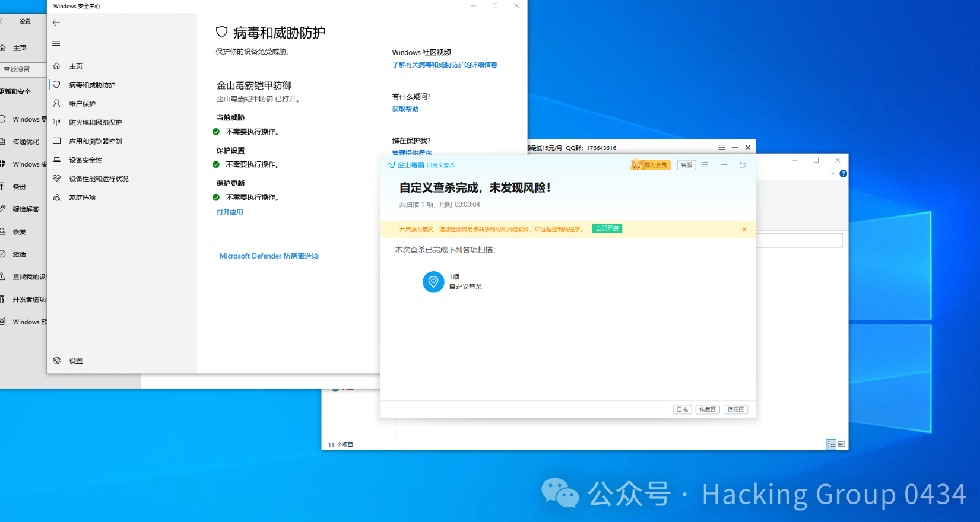Click green check under 保护更新

pyautogui.click(x=216, y=197)
